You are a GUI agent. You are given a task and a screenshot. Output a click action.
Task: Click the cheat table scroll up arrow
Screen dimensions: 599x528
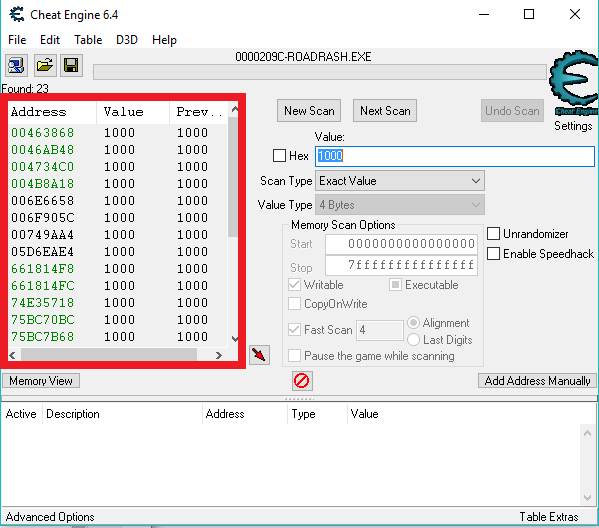tap(588, 434)
